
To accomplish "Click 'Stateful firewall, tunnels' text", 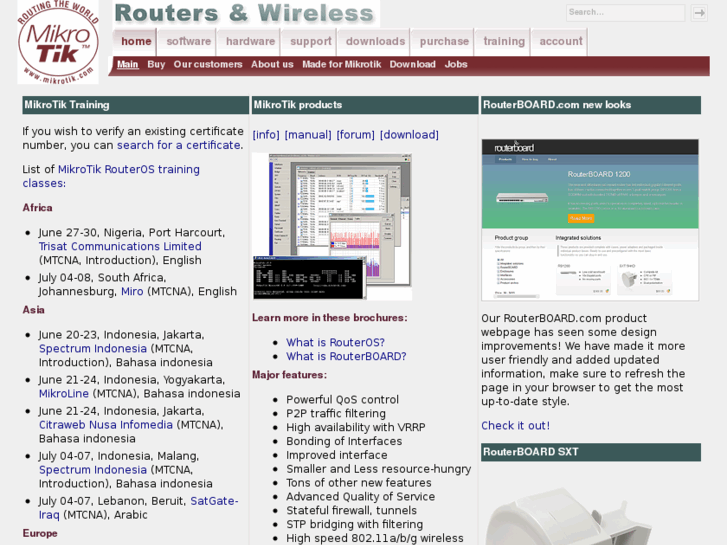I will click(x=351, y=510).
